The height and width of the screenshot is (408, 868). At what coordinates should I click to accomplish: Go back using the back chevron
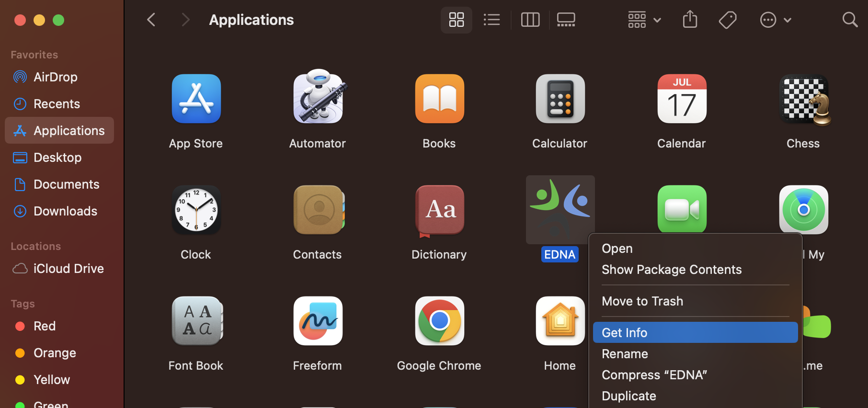[151, 20]
